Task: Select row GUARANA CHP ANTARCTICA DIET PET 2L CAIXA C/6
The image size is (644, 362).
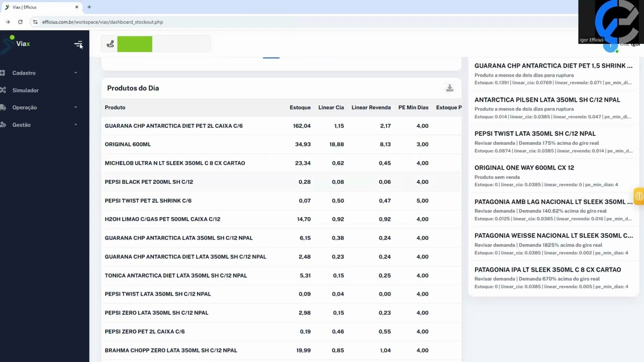Action: tap(281, 126)
